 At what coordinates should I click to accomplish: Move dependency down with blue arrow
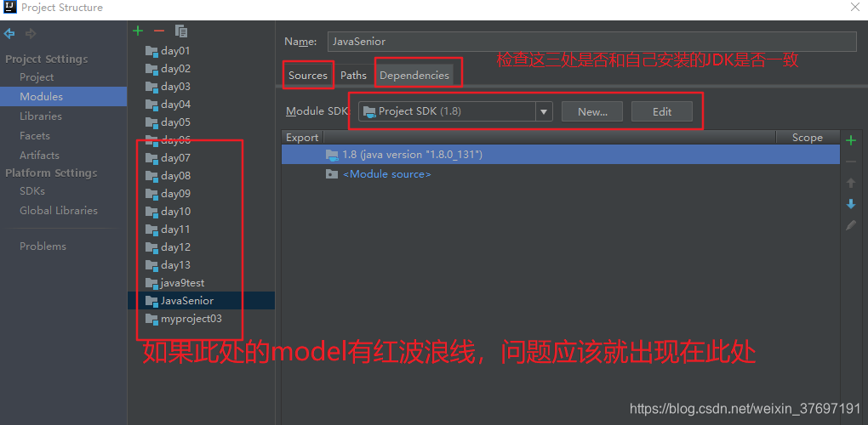pos(851,204)
